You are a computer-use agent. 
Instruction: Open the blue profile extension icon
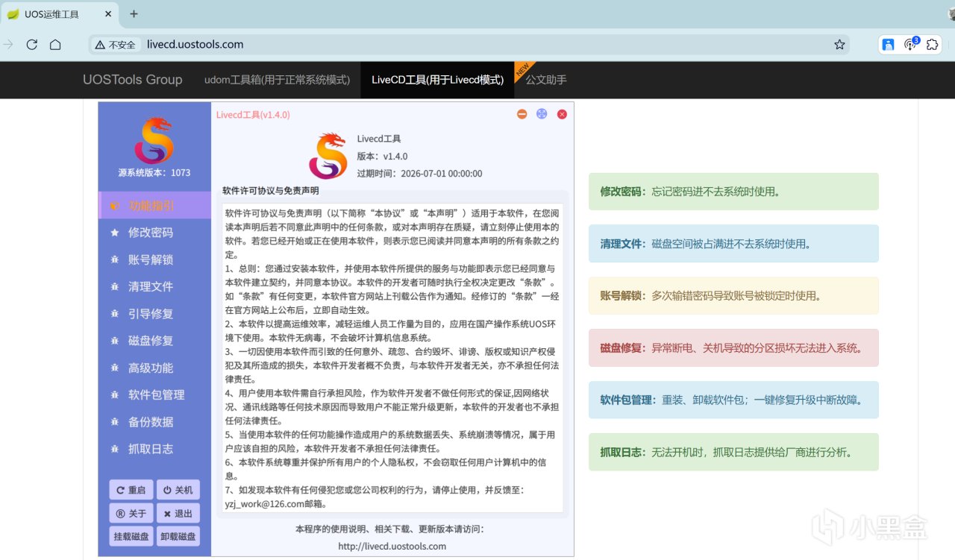888,45
